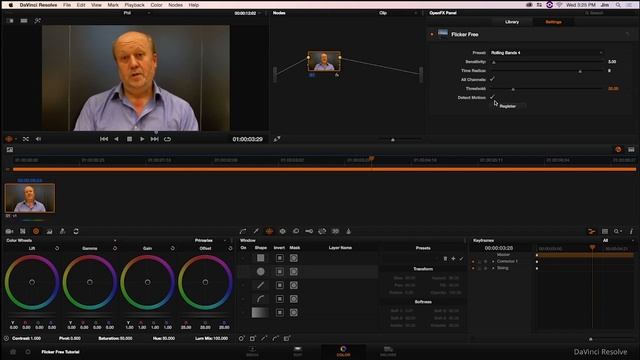Viewport: 640px width, 360px height.
Task: Add a linear window using bottom toolbar
Action: tap(253, 338)
